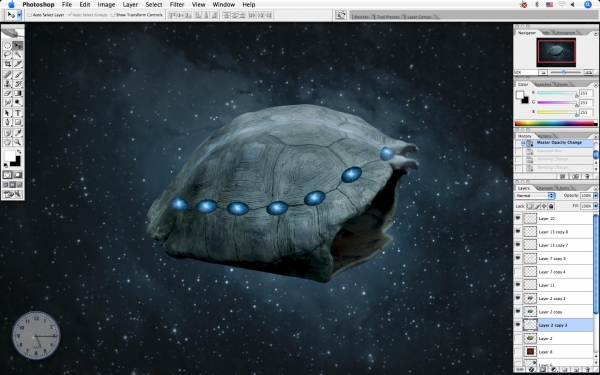
Task: Select the Move tool
Action: [x=18, y=46]
